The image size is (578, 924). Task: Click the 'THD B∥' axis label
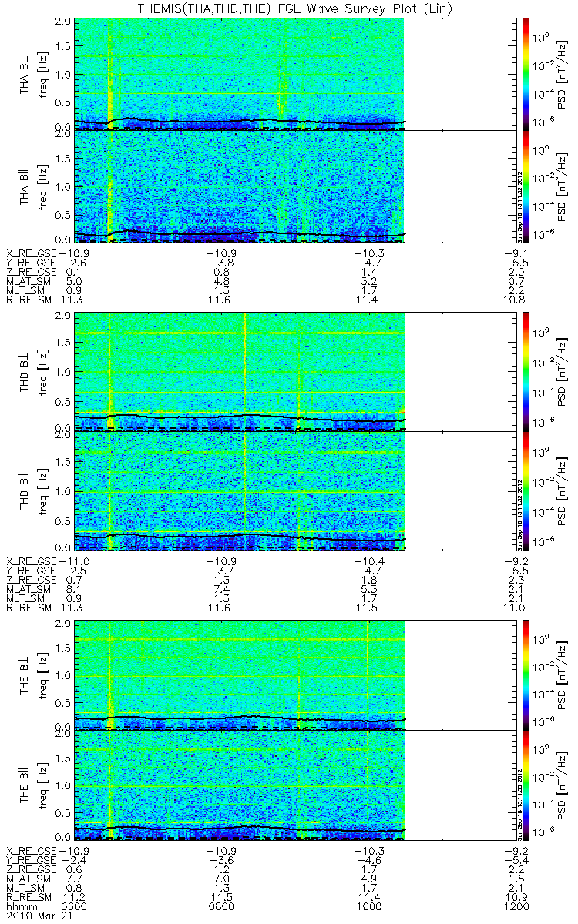[x=25, y=490]
